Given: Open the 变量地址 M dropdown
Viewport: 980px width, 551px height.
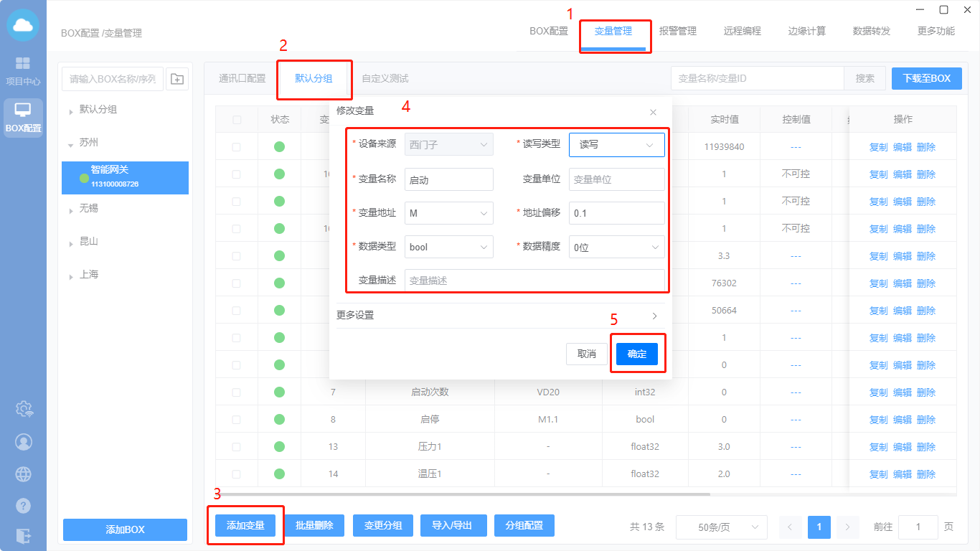Looking at the screenshot, I should coord(449,213).
